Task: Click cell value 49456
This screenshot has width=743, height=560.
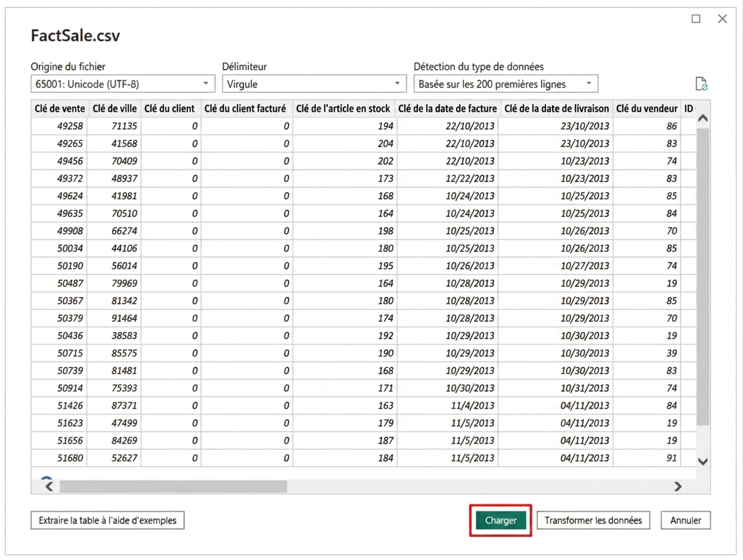Action: click(x=69, y=161)
